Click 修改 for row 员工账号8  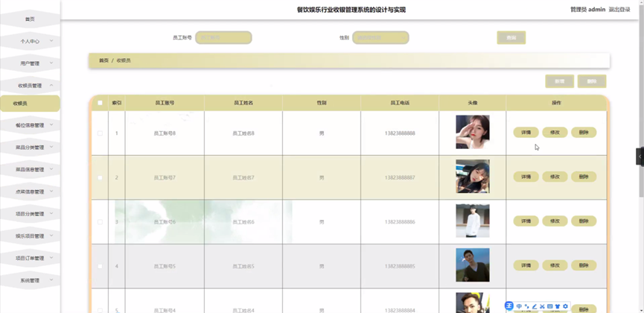555,133
